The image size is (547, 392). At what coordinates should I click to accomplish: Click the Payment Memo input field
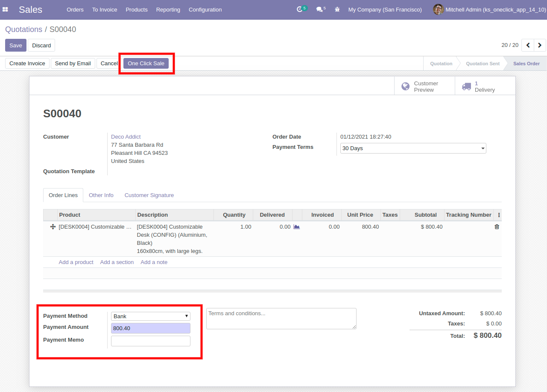(x=150, y=341)
